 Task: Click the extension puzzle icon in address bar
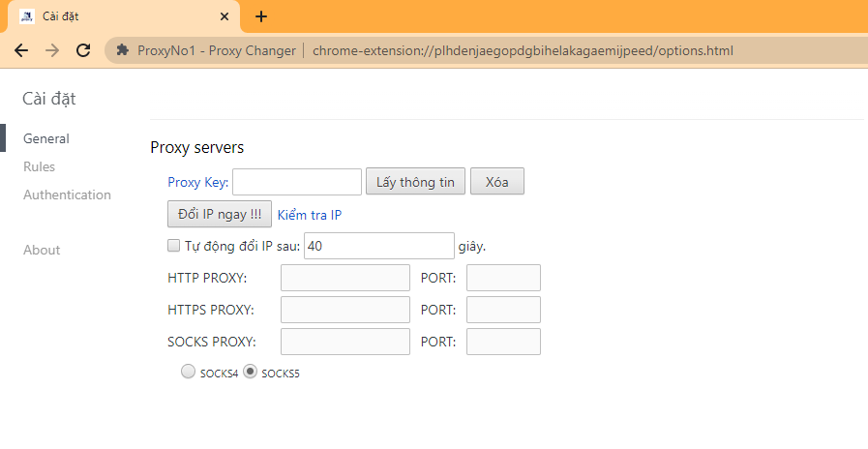point(122,50)
